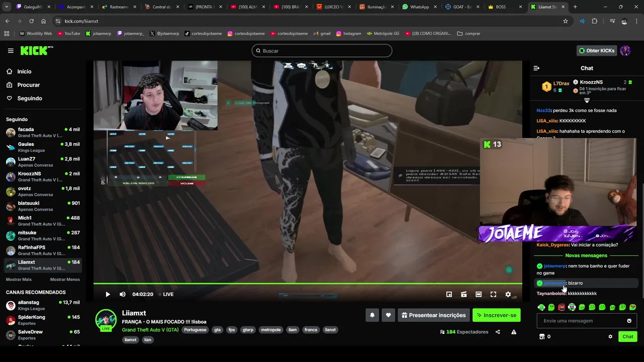
Task: Click Presentear inscrições button
Action: point(434,315)
